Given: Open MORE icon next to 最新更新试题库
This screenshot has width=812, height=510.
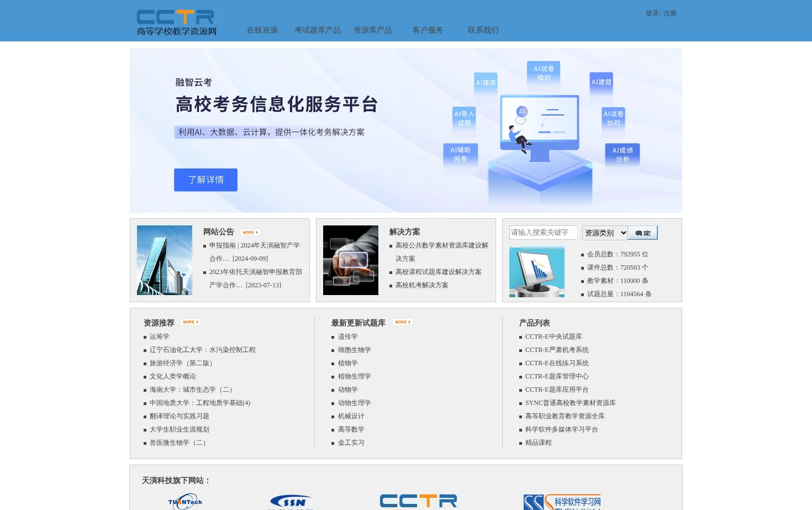Looking at the screenshot, I should tap(403, 322).
